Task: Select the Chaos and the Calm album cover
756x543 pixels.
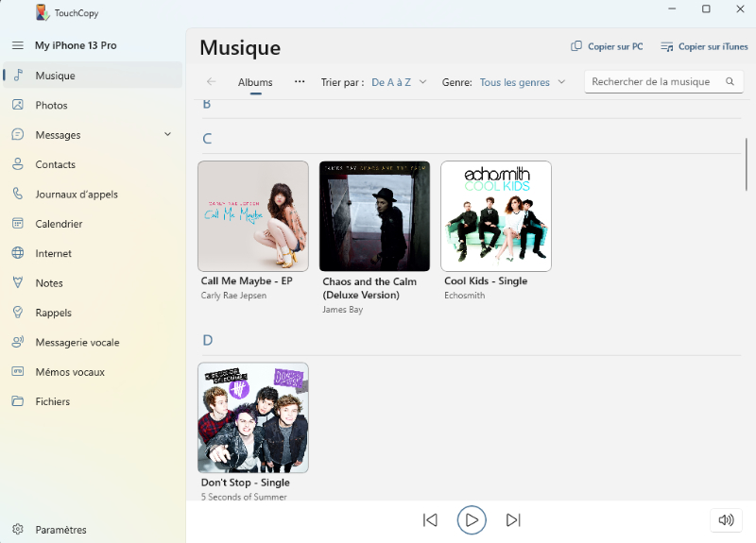Action: click(x=374, y=216)
